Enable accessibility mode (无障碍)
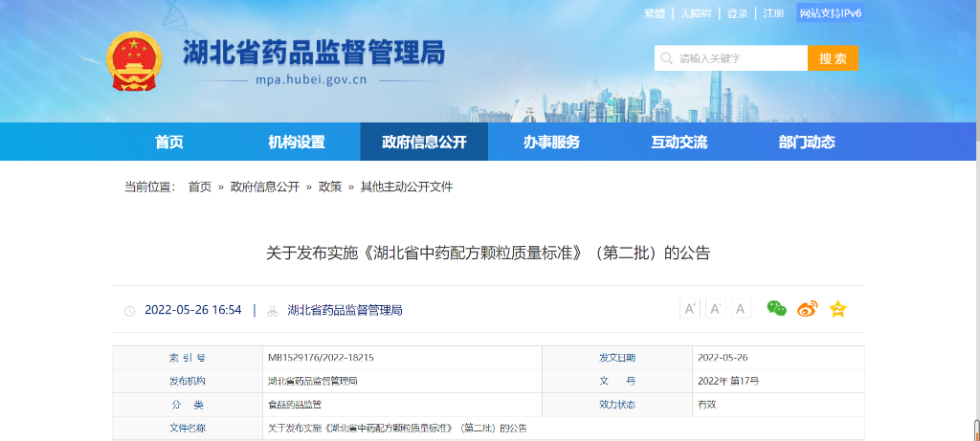Viewport: 980px width, 441px height. click(696, 13)
